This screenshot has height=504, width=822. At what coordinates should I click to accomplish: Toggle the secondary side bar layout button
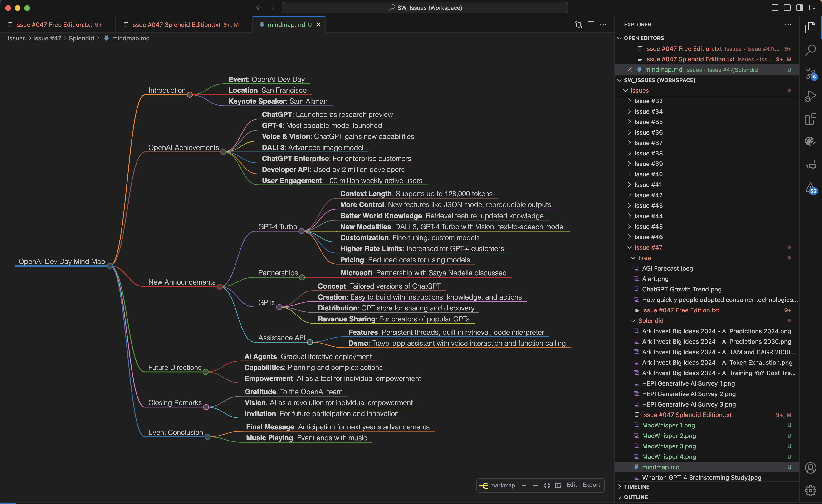(x=800, y=8)
